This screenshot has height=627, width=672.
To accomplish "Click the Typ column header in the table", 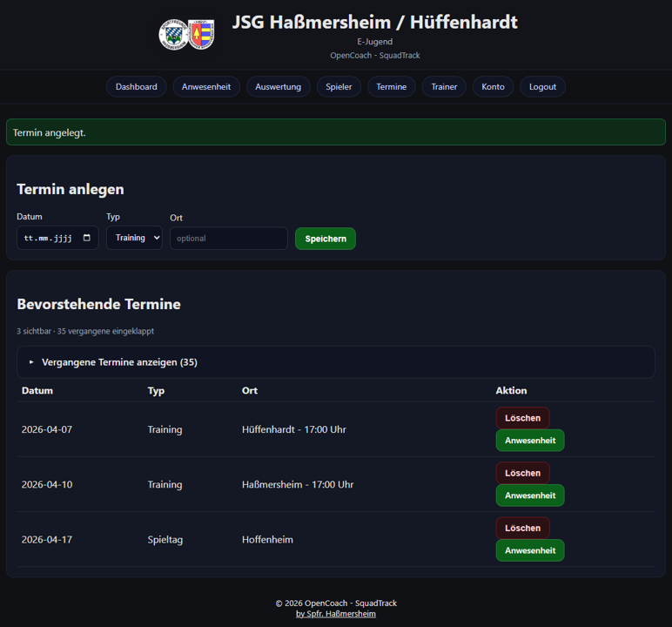I will (x=156, y=391).
